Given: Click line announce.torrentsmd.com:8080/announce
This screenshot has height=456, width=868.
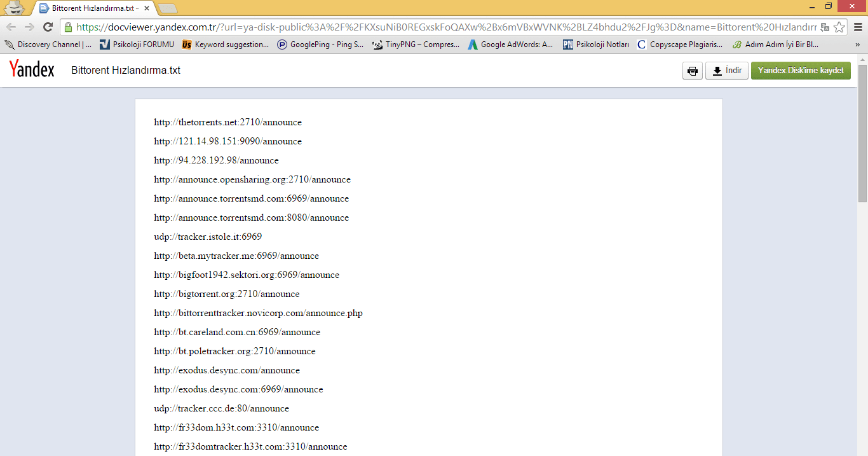Looking at the screenshot, I should 252,218.
